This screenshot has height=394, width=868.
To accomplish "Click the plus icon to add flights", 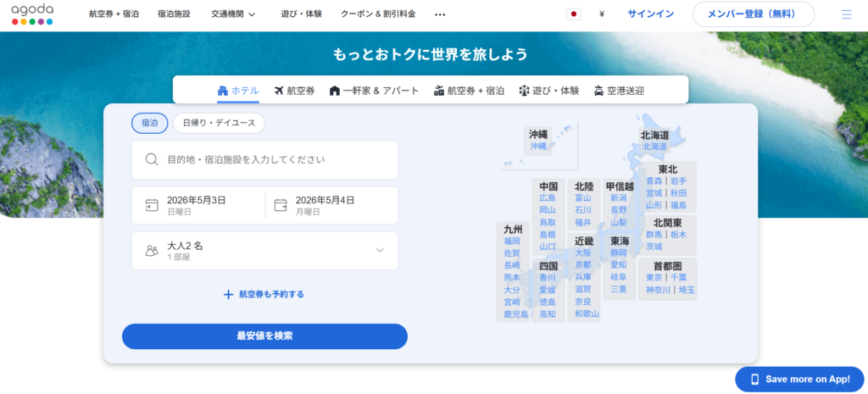I will [x=228, y=294].
